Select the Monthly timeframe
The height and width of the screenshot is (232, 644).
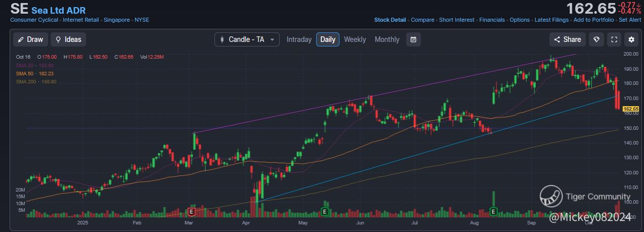[x=387, y=39]
